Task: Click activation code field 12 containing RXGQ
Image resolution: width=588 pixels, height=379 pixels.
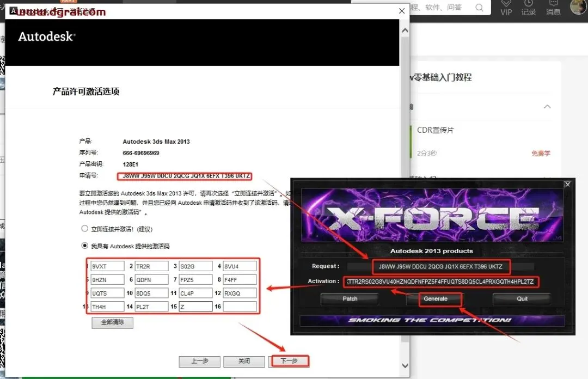Action: point(240,293)
